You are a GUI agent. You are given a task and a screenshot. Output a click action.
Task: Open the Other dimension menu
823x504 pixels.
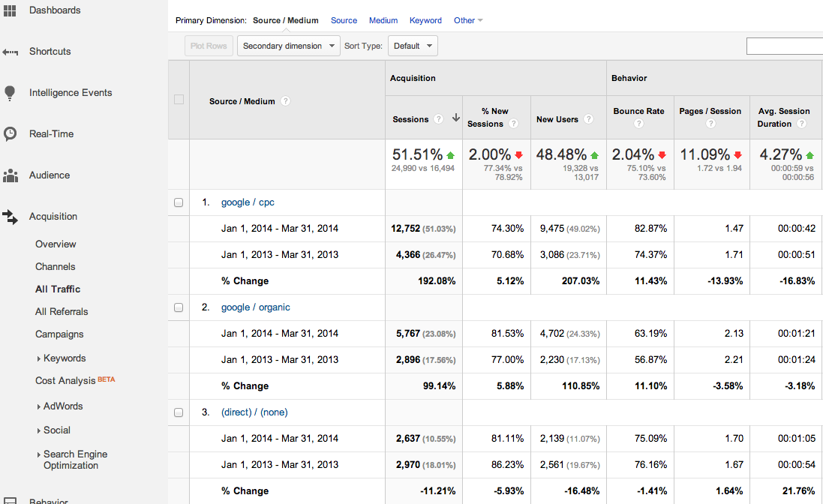click(x=467, y=20)
